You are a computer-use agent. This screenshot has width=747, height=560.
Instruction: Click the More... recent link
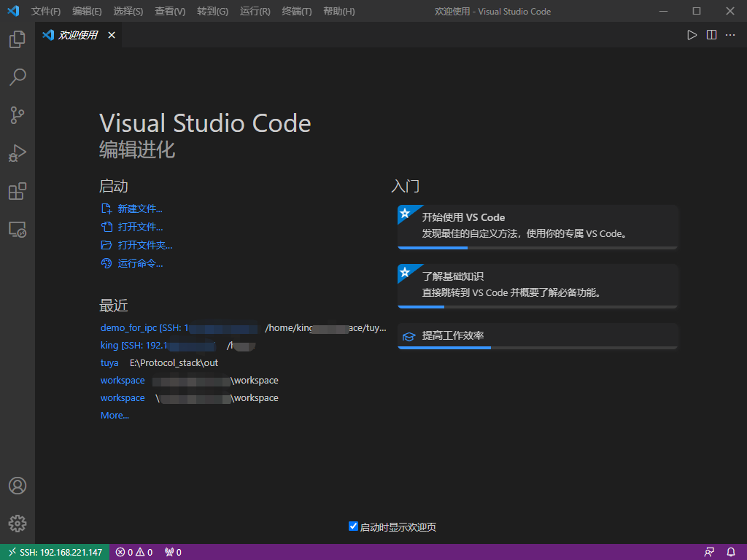(115, 415)
